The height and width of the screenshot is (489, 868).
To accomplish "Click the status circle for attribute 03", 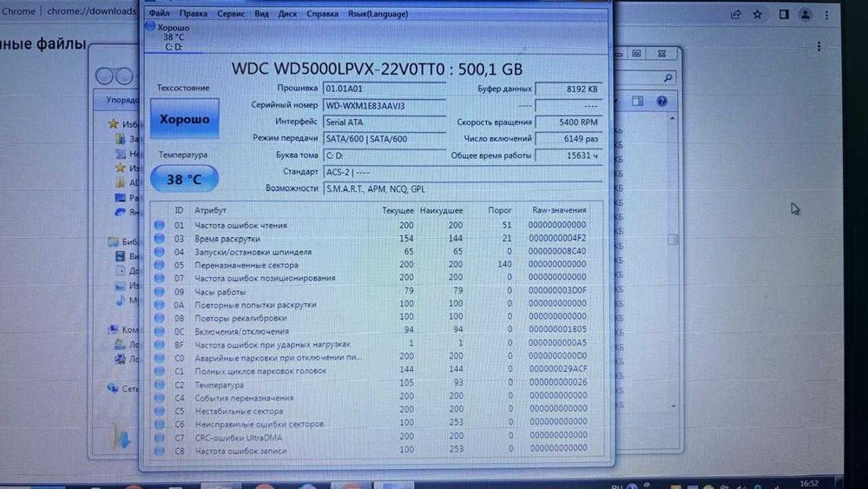I will pos(160,238).
